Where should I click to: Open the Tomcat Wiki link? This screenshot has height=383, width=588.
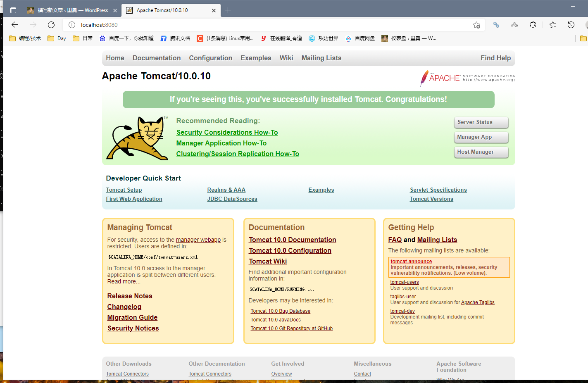coord(268,261)
